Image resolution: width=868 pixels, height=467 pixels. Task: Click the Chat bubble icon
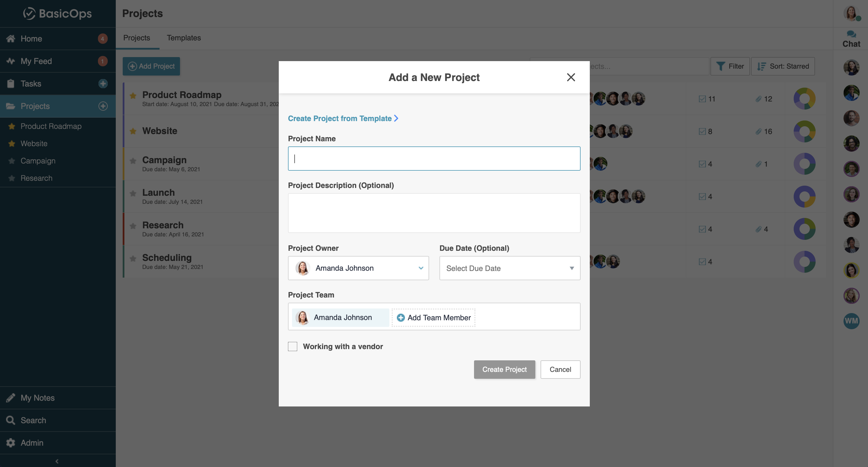(x=851, y=34)
